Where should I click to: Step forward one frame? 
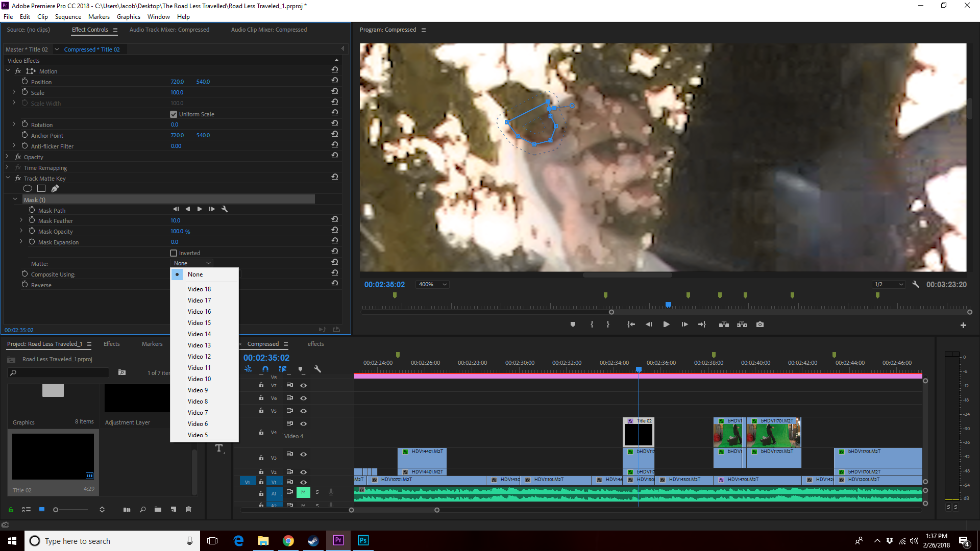click(x=684, y=324)
